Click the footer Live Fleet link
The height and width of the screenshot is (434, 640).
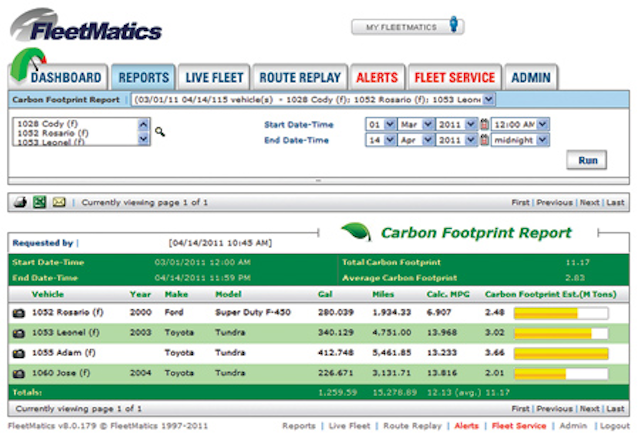349,426
